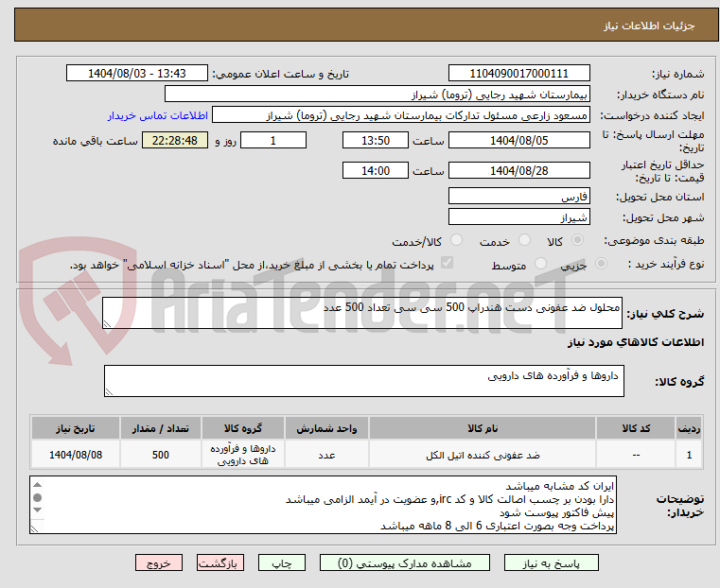Click the واحد شمارش column header
Screen dimensions: 720x588
coord(326,428)
